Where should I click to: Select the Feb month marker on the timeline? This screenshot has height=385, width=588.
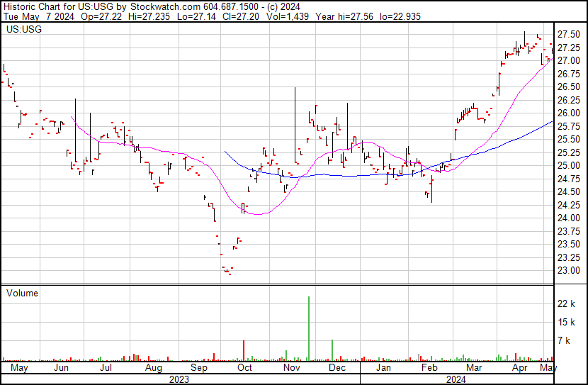[429, 369]
